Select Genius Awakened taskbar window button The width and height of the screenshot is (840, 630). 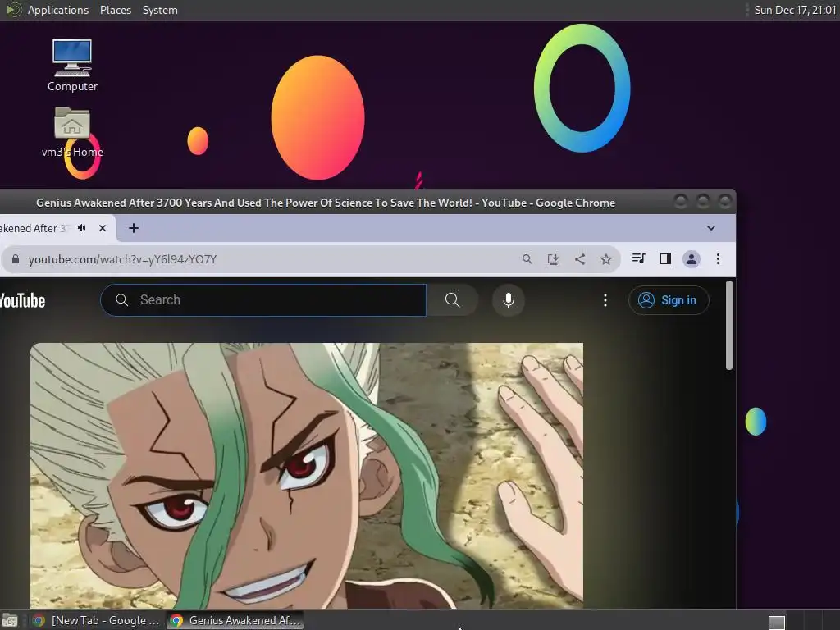tap(235, 620)
